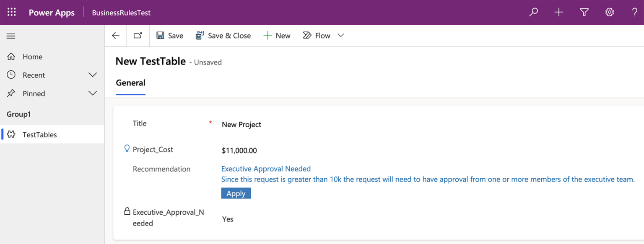Open the Flow dropdown in the command bar
The image size is (644, 244).
click(340, 35)
